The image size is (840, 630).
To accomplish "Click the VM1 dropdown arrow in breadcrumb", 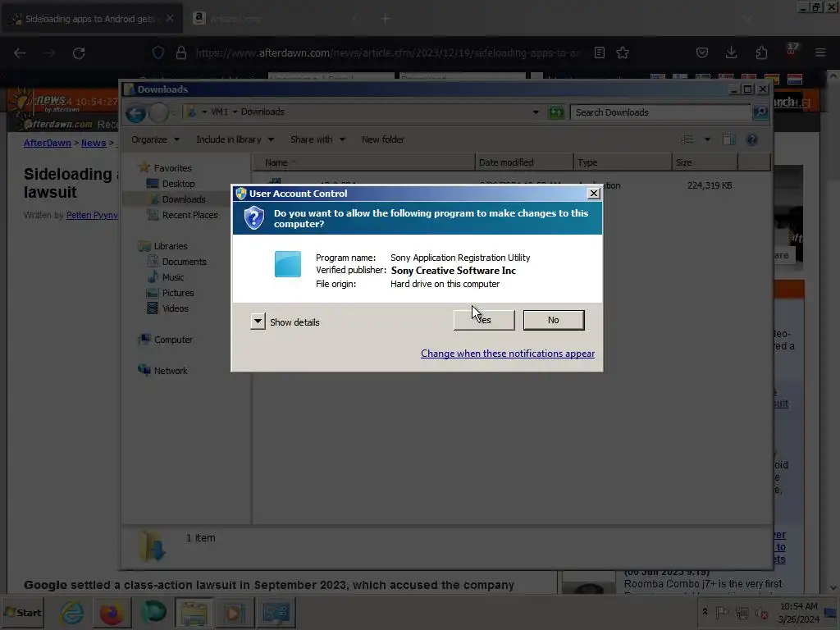I will 235,112.
